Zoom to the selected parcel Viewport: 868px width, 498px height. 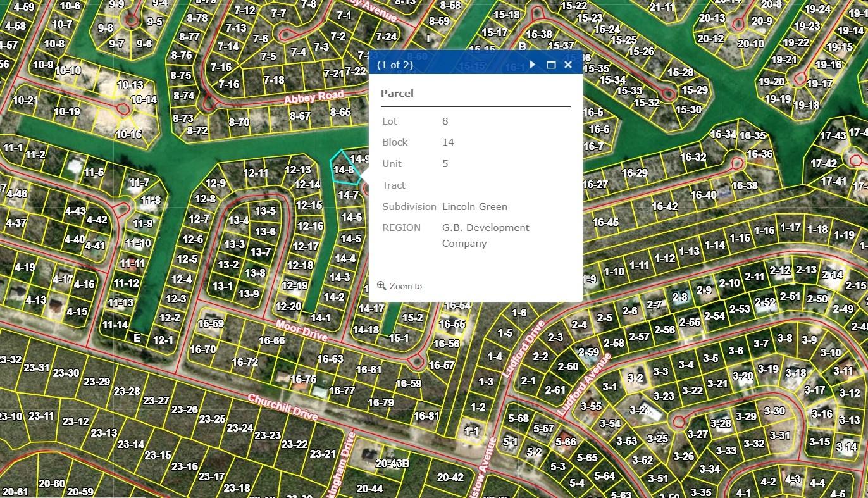tap(405, 287)
